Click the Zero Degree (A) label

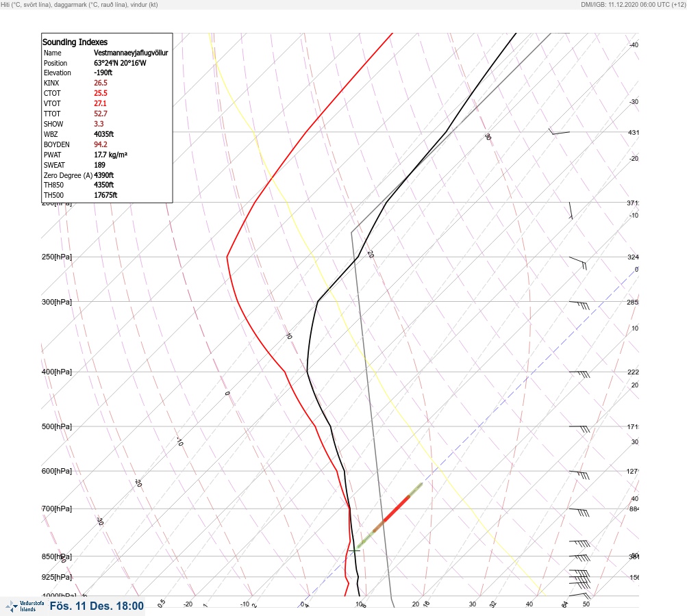(68, 175)
